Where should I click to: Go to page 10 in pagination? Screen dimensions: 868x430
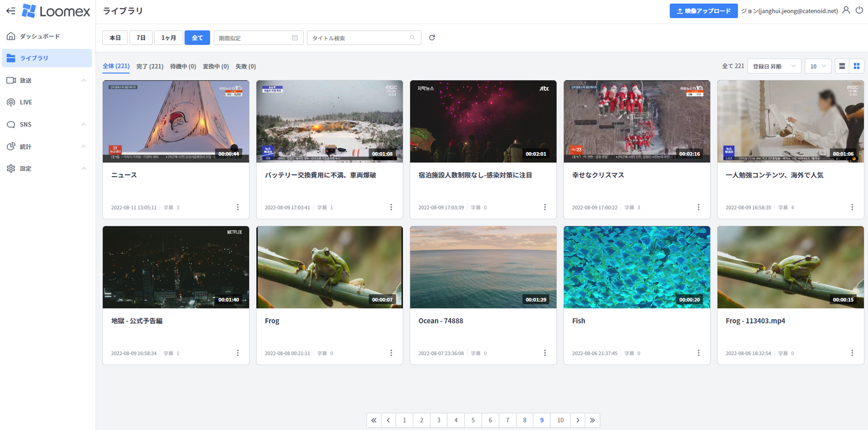point(560,420)
